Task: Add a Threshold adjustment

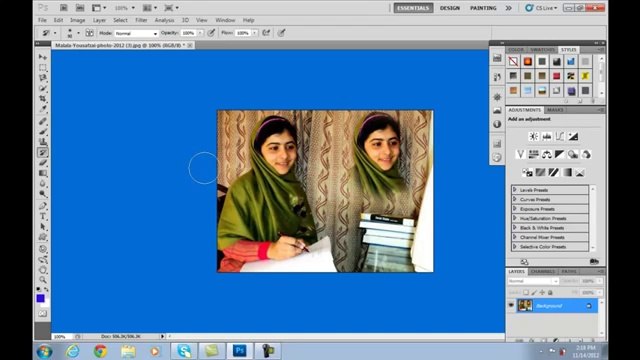Action: pyautogui.click(x=553, y=173)
